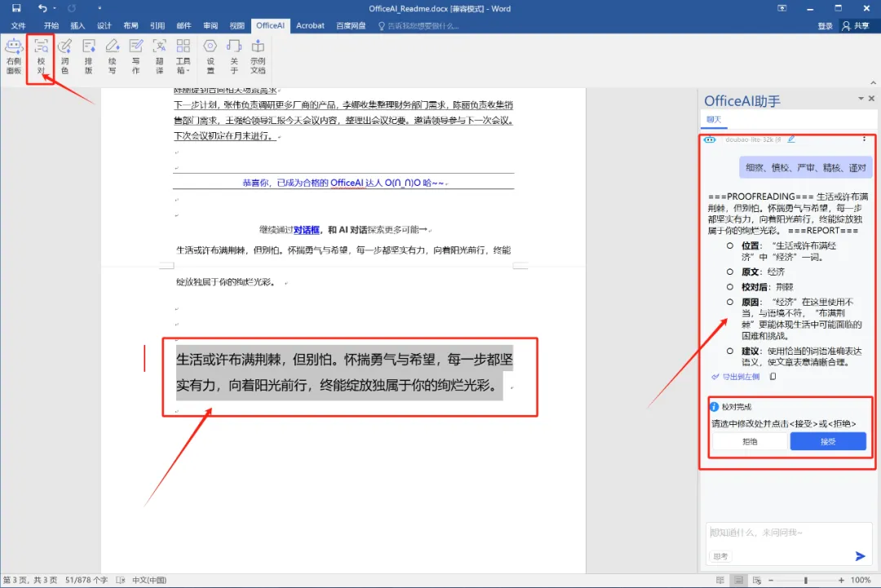Open the undo history dropdown arrow

click(x=55, y=8)
